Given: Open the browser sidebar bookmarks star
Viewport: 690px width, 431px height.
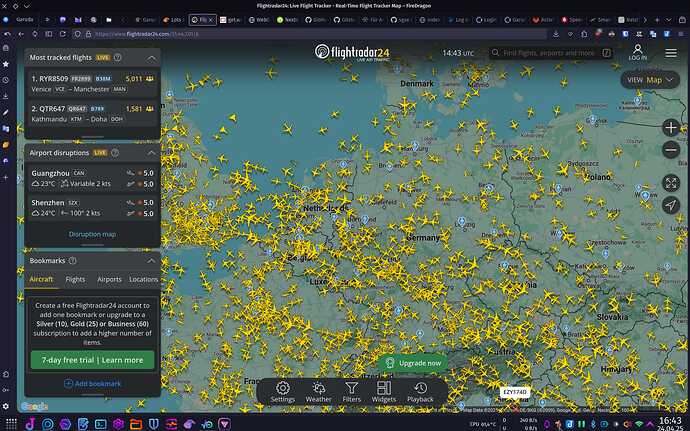Looking at the screenshot, I should coord(6,64).
